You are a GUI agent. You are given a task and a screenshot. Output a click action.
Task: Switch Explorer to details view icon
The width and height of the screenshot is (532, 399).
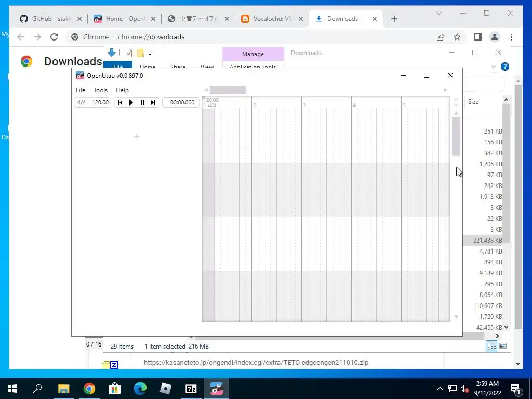[x=491, y=346]
